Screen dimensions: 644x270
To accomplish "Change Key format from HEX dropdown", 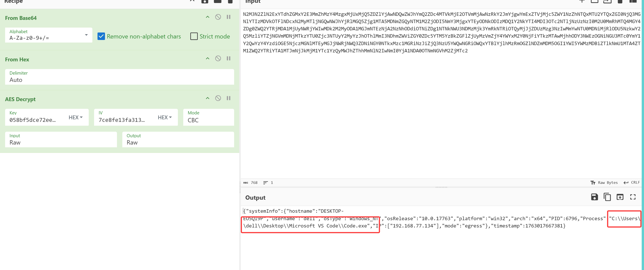I will tap(75, 117).
